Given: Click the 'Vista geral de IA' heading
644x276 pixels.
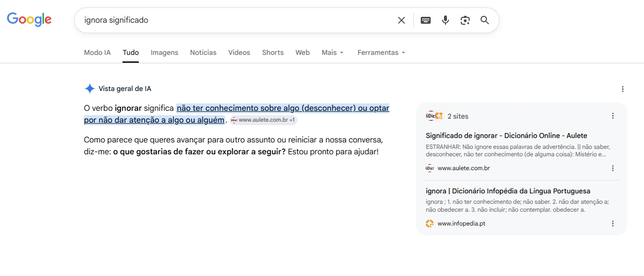Looking at the screenshot, I should (125, 89).
